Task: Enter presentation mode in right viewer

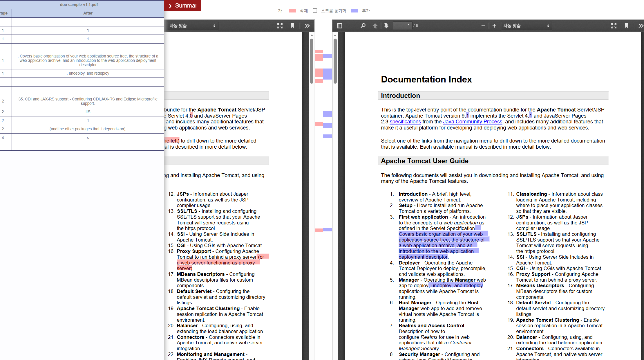Action: pyautogui.click(x=614, y=26)
